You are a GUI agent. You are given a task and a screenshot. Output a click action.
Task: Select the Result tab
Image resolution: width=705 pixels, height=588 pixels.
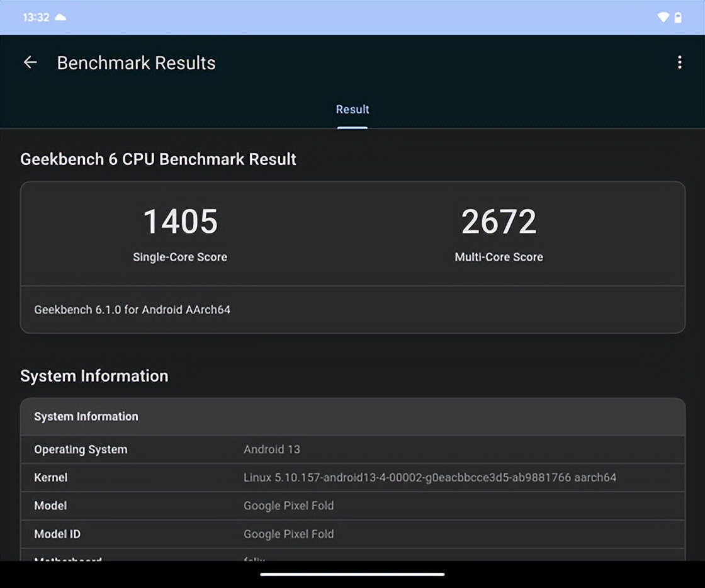coord(352,110)
